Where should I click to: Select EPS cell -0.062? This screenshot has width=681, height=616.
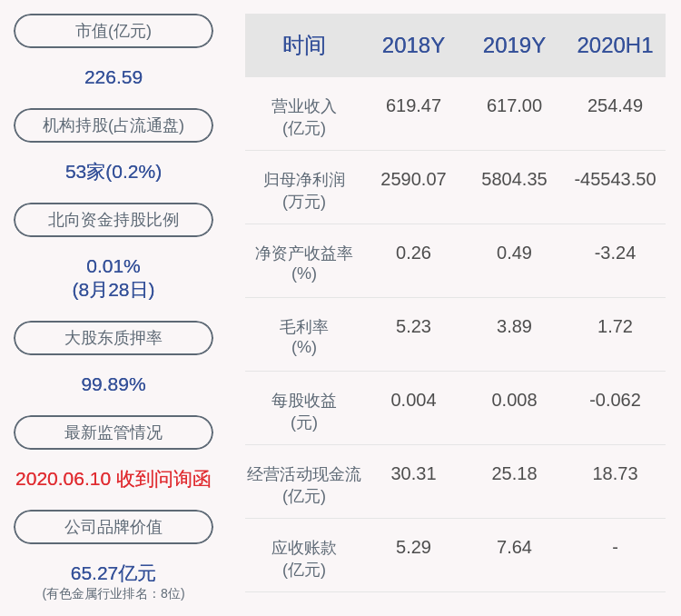pos(615,400)
